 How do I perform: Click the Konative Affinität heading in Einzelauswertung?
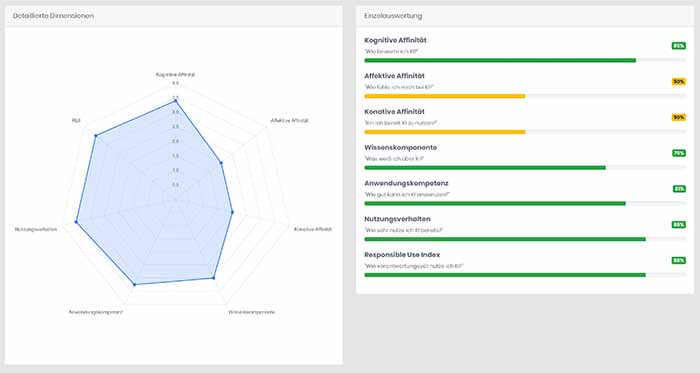pyautogui.click(x=394, y=112)
